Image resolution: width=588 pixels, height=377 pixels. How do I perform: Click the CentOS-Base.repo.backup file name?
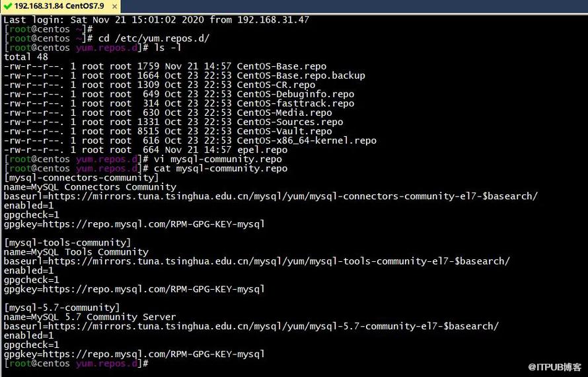(301, 75)
